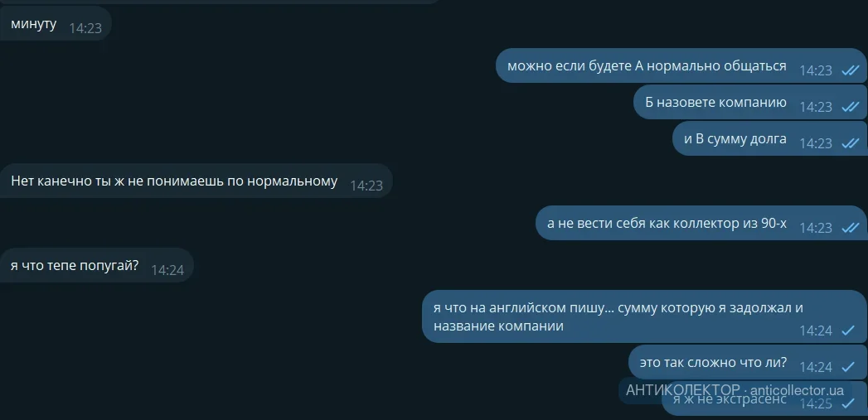Click the checkmark on 'я ж не экстрасенс' message
The height and width of the screenshot is (420, 868).
pos(848,403)
